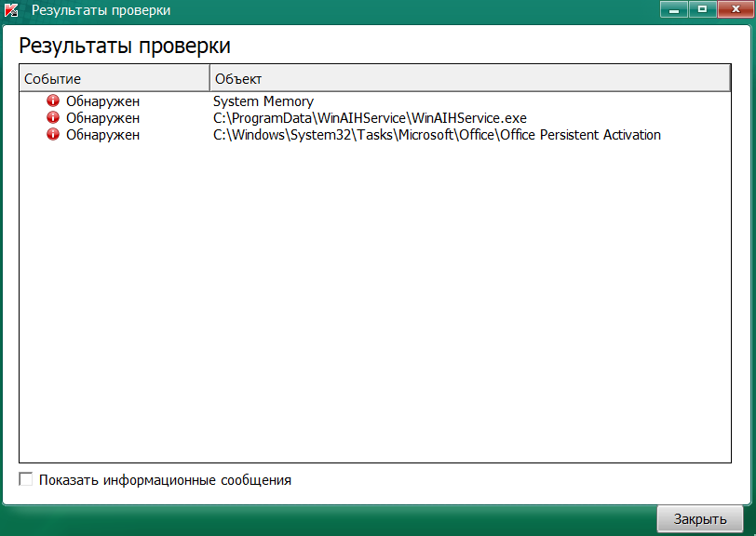The height and width of the screenshot is (536, 756).
Task: Enable 'Показать информационные сообщения' checkbox
Action: coord(25,479)
